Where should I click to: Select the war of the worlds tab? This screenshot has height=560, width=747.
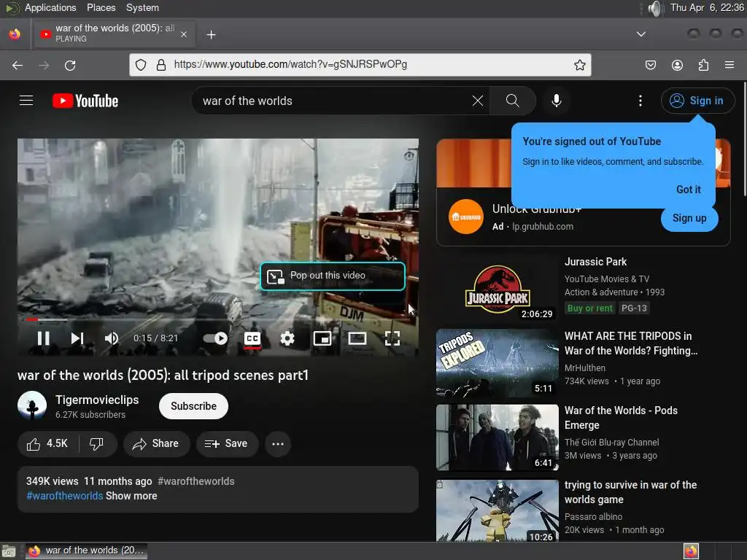(x=113, y=34)
